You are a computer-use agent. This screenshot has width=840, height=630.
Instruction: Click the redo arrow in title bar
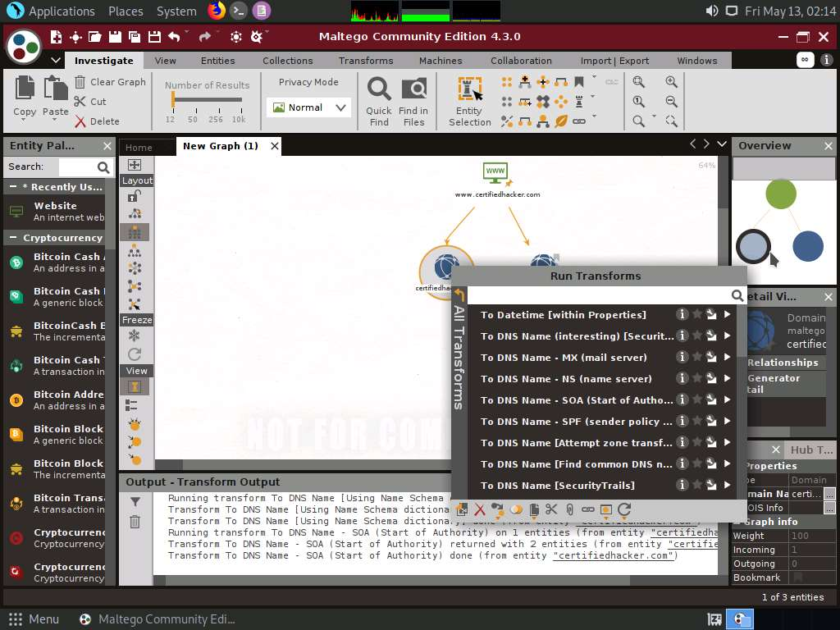[x=204, y=36]
